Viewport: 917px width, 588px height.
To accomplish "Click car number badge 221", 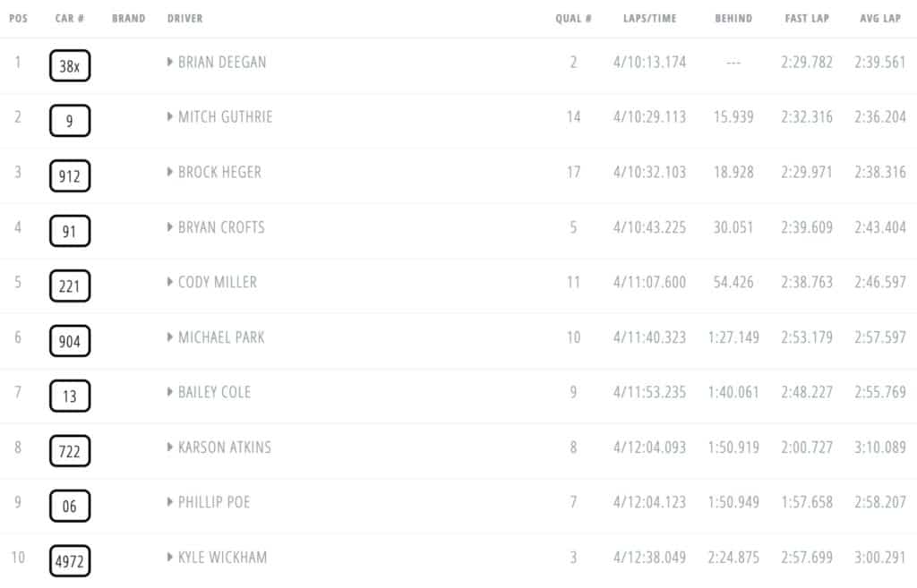I will point(70,285).
